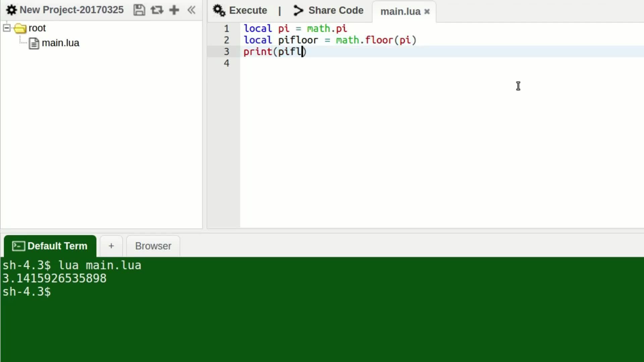Click the gear icon beside New Project-20170325
The width and height of the screenshot is (644, 362).
tap(11, 10)
